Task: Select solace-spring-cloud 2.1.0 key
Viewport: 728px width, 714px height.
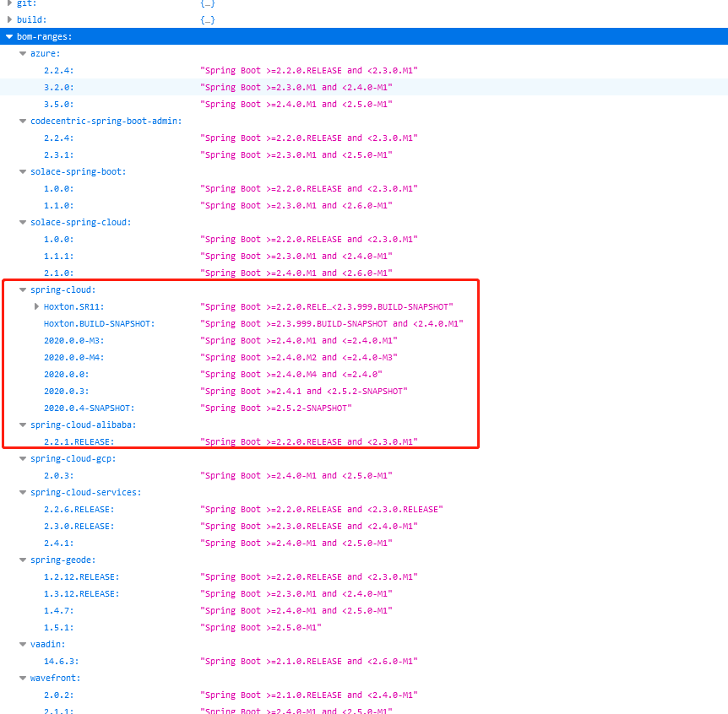Action: point(58,273)
